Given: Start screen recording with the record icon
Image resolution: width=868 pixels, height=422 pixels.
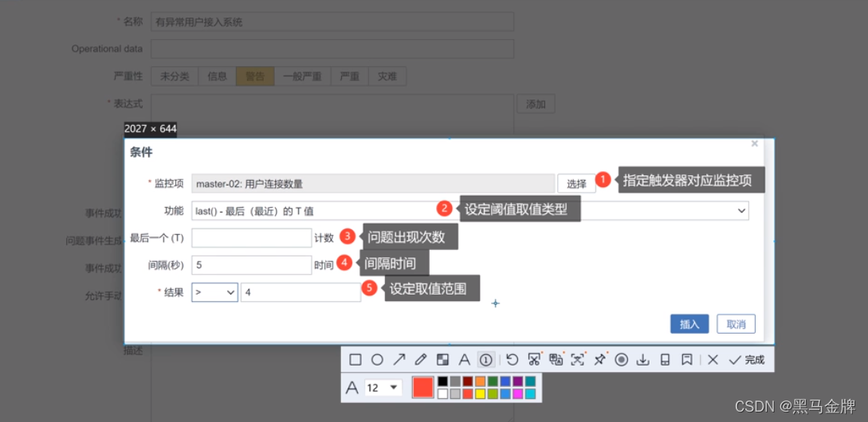Looking at the screenshot, I should (621, 360).
